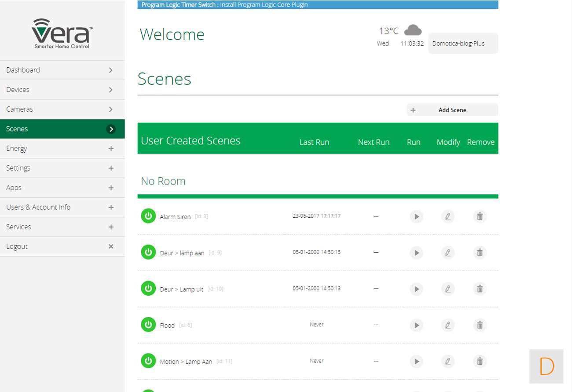572x392 pixels.
Task: Click the Add Scene button
Action: click(452, 110)
